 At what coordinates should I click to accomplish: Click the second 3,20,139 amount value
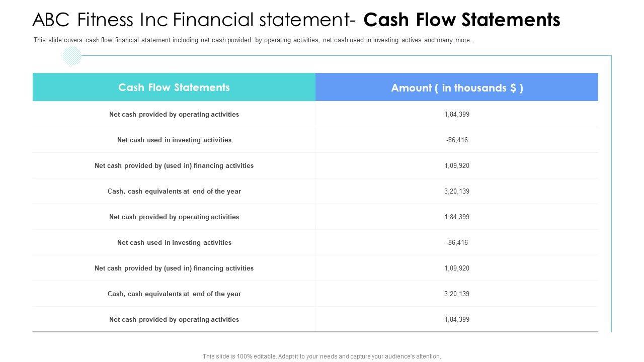457,294
